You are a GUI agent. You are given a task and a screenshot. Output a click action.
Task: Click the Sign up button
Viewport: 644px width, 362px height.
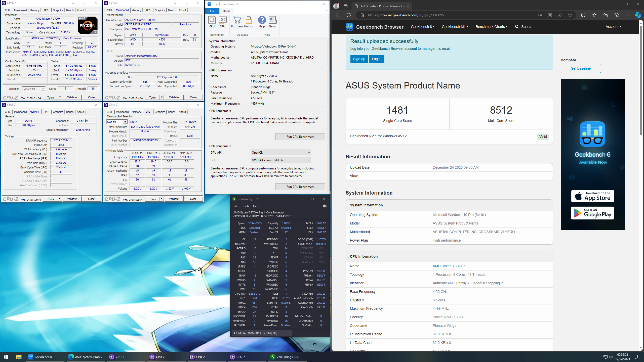pos(359,59)
